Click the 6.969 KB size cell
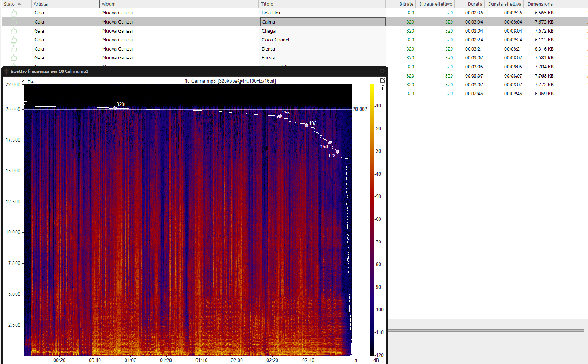588x364 pixels. 544,94
